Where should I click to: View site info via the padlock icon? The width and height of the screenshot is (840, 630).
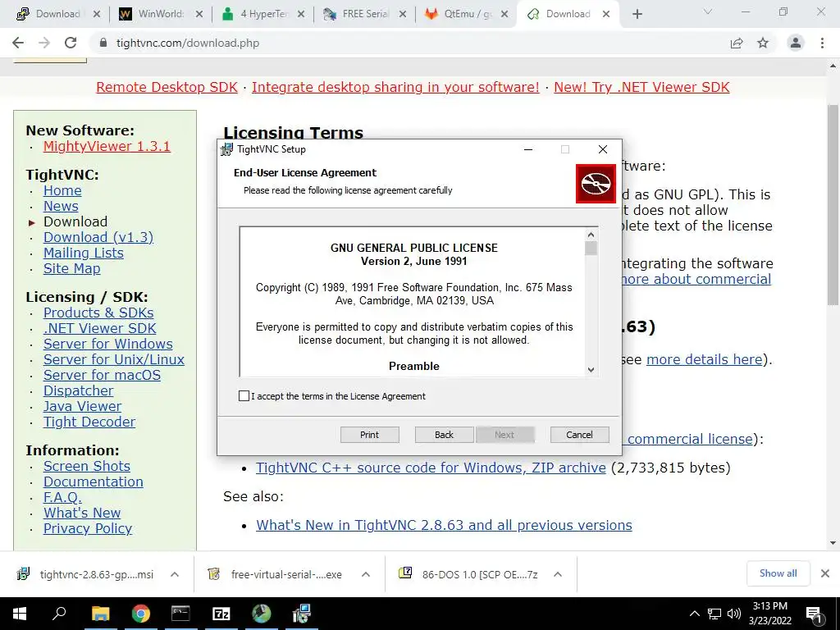(103, 43)
